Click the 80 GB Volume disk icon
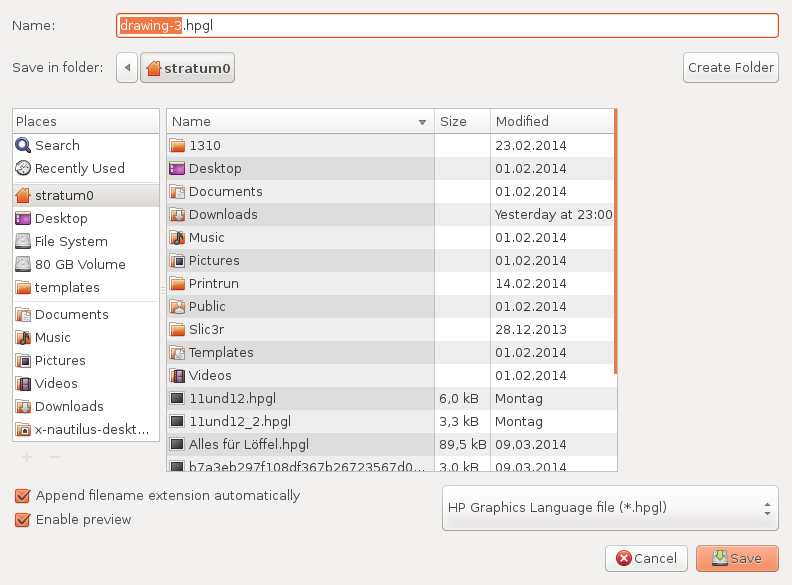Image resolution: width=792 pixels, height=585 pixels. (23, 264)
